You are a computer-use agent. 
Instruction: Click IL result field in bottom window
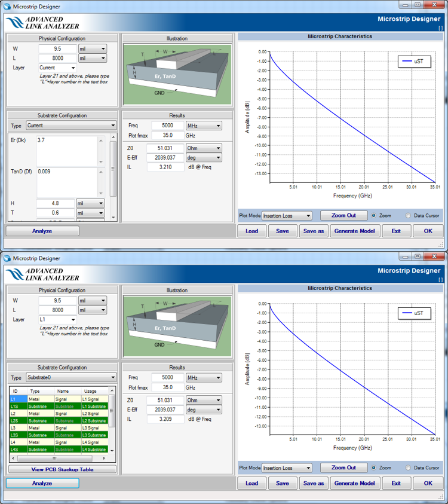point(165,419)
